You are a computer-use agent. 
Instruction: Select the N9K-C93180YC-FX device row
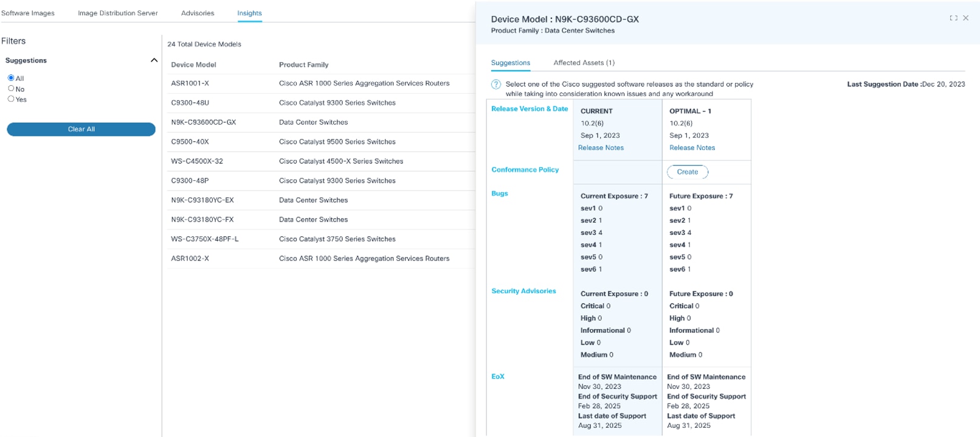pos(321,220)
